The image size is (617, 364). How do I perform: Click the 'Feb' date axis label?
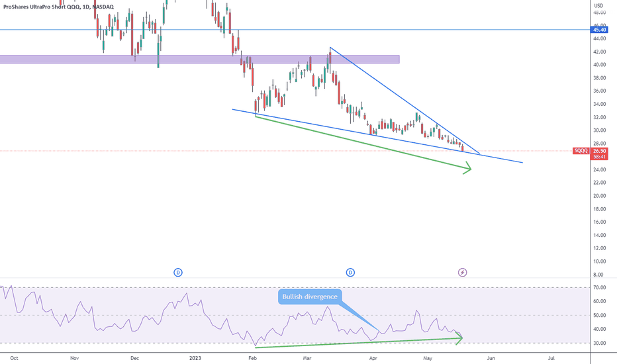click(x=252, y=358)
